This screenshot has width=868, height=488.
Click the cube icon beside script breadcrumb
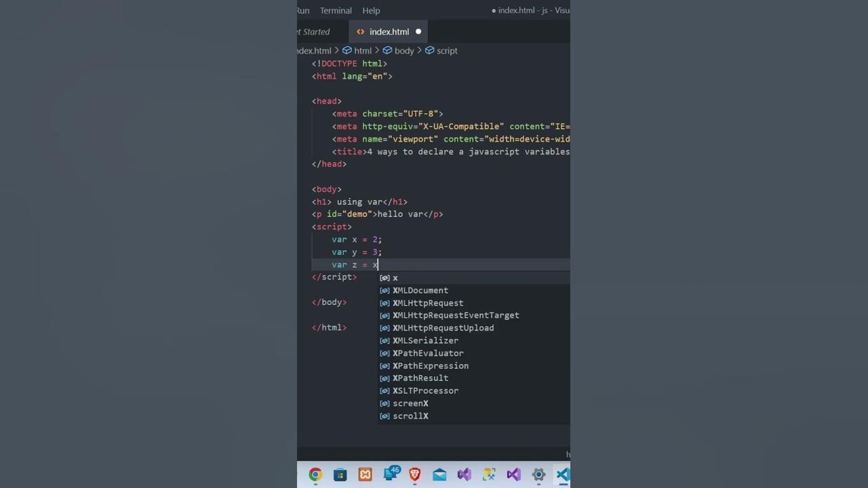(x=430, y=51)
